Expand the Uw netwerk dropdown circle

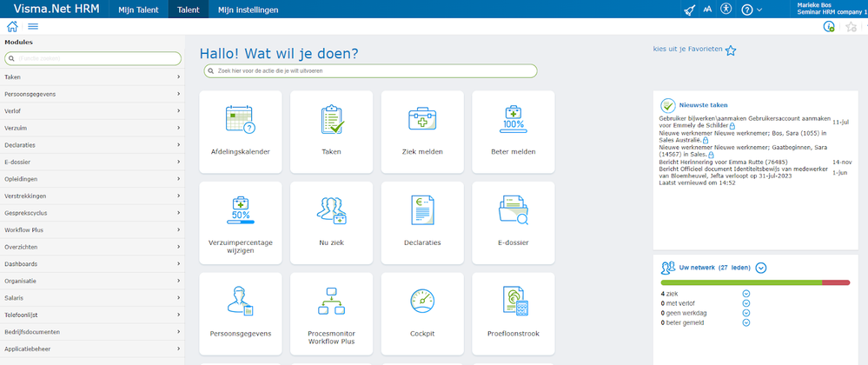[761, 268]
